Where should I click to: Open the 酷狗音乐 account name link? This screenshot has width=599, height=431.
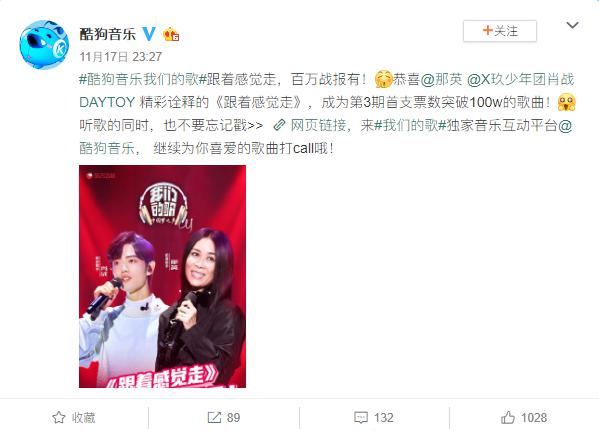click(x=108, y=34)
